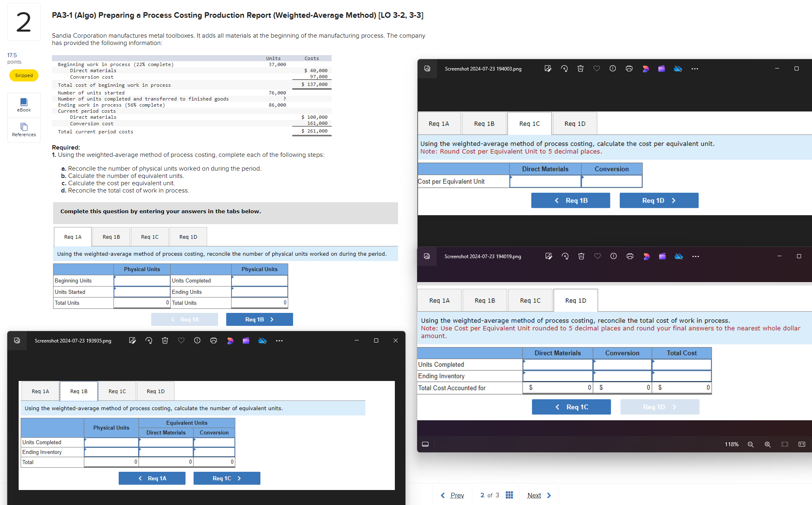Print Screenshot 2024-07-23 193935.png
Viewport: 812px width, 505px height.
pos(214,340)
